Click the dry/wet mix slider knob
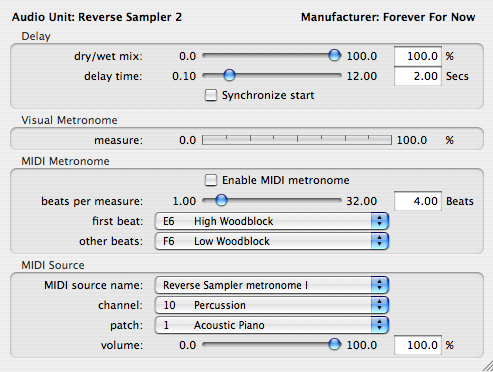This screenshot has height=372, width=493. (334, 55)
